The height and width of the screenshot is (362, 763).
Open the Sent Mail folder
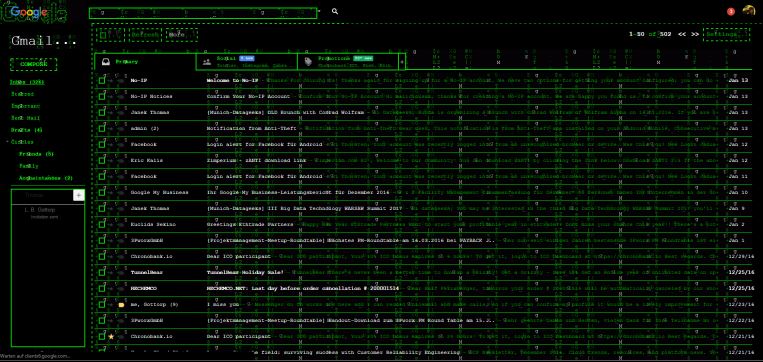pos(25,118)
